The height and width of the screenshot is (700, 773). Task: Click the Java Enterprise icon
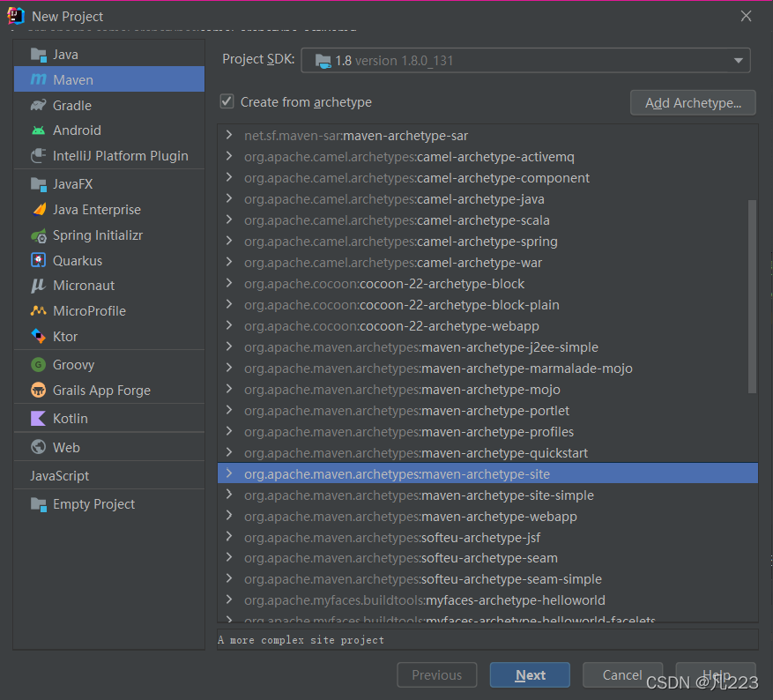tap(39, 210)
